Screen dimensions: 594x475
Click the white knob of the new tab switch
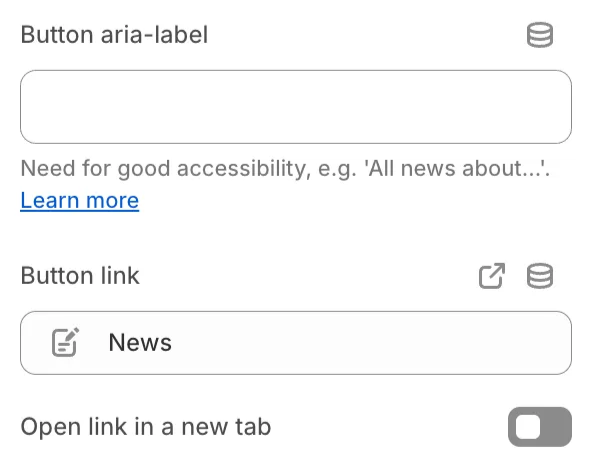[528, 427]
